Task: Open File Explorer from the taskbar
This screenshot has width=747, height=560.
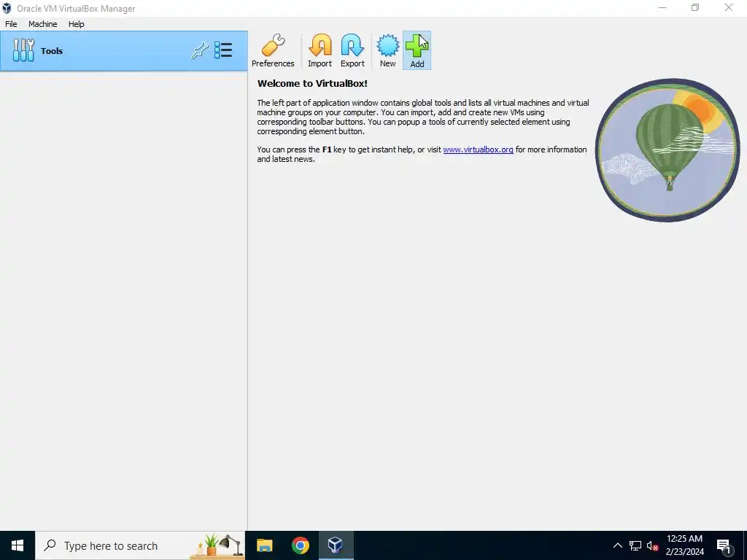Action: click(264, 545)
